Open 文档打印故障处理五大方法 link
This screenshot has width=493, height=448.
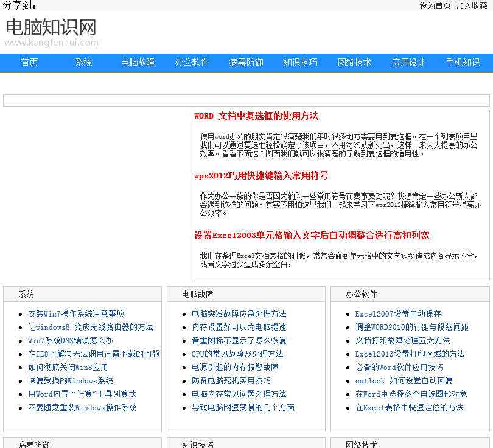(403, 340)
